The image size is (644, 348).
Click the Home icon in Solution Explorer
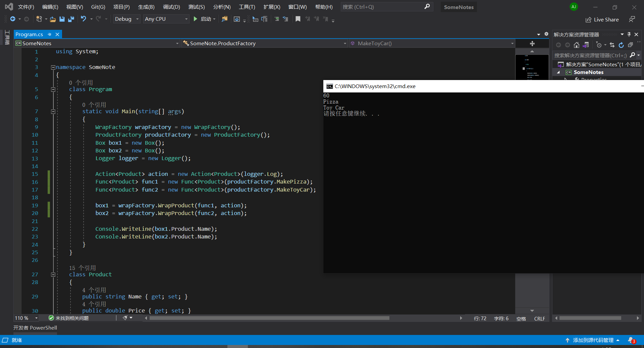click(x=577, y=45)
